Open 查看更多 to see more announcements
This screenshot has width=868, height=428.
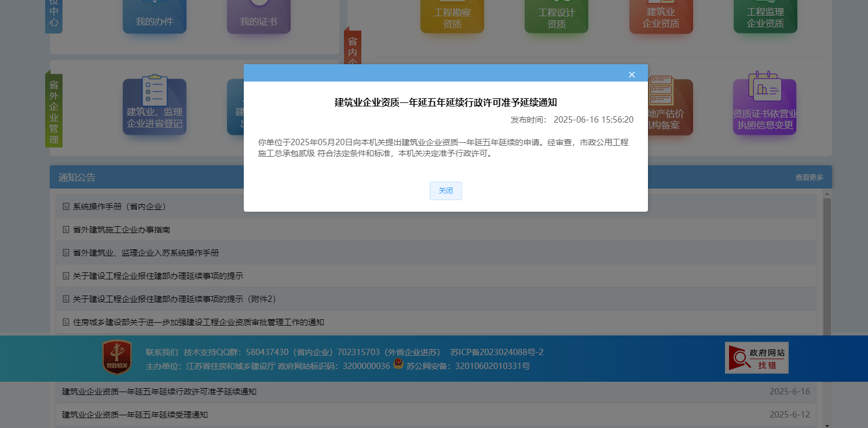coord(810,177)
